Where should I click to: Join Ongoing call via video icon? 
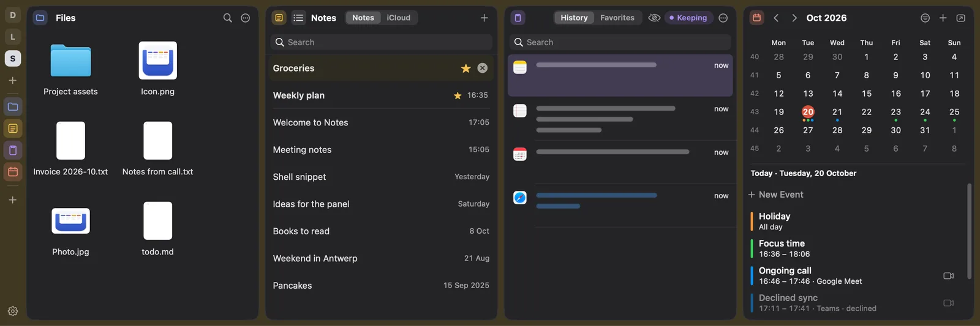click(949, 276)
